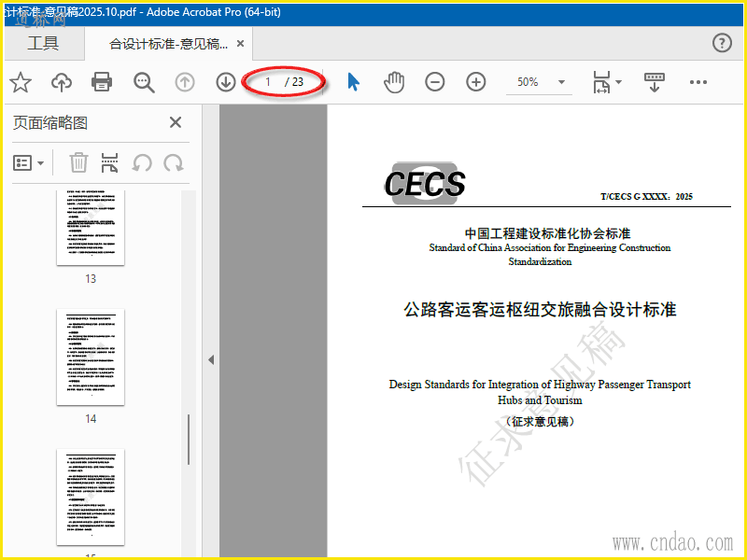The width and height of the screenshot is (747, 560).
Task: Activate the hand pan tool
Action: 394,82
